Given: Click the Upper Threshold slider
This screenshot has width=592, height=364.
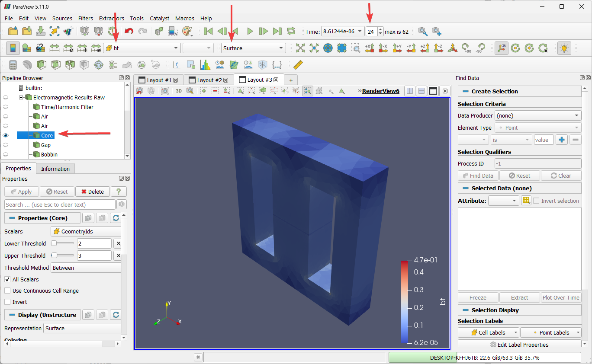Looking at the screenshot, I should (x=63, y=255).
